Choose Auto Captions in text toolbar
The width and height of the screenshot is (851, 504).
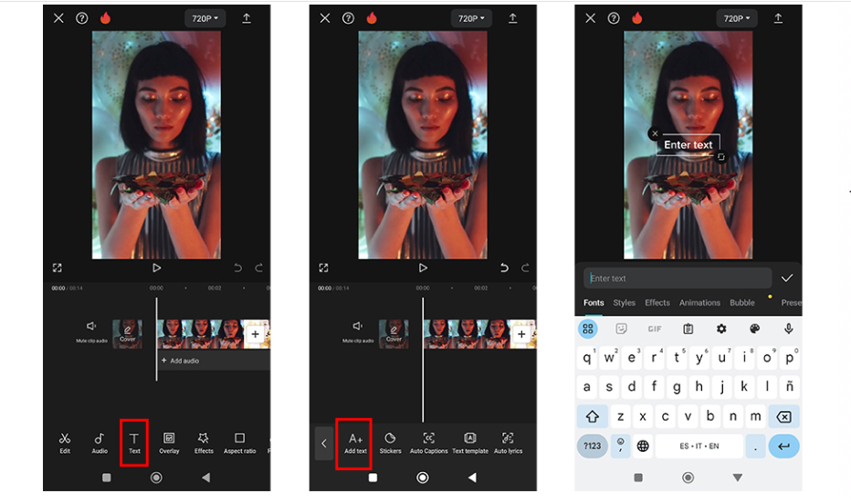tap(428, 443)
